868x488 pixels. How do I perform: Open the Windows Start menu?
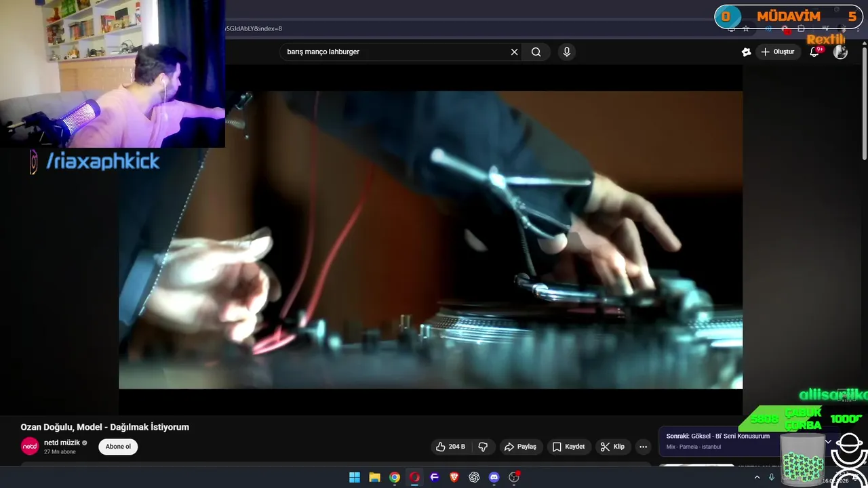pyautogui.click(x=355, y=477)
